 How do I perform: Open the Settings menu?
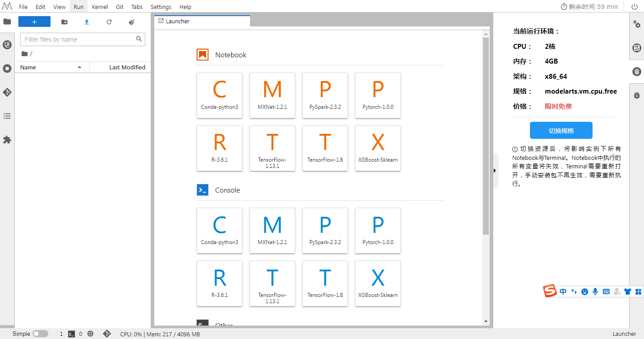(161, 7)
